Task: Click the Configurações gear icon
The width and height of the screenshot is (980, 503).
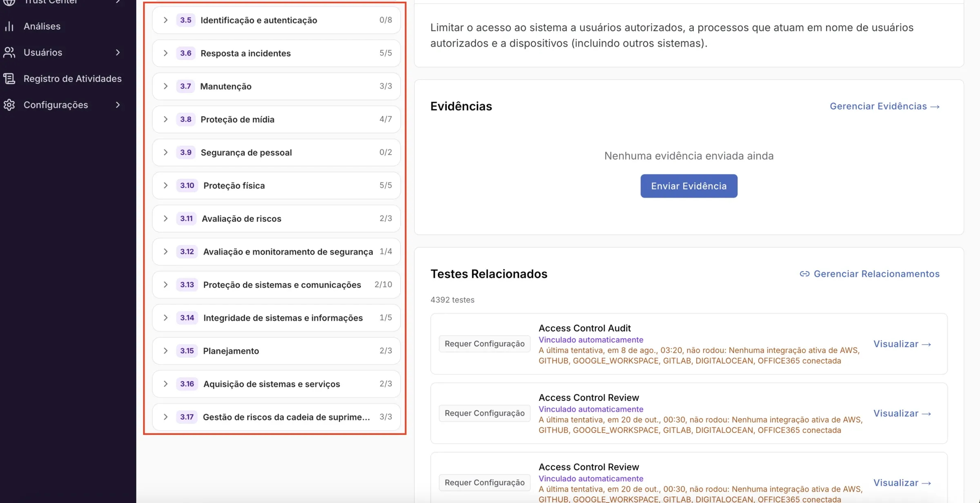Action: pos(9,105)
